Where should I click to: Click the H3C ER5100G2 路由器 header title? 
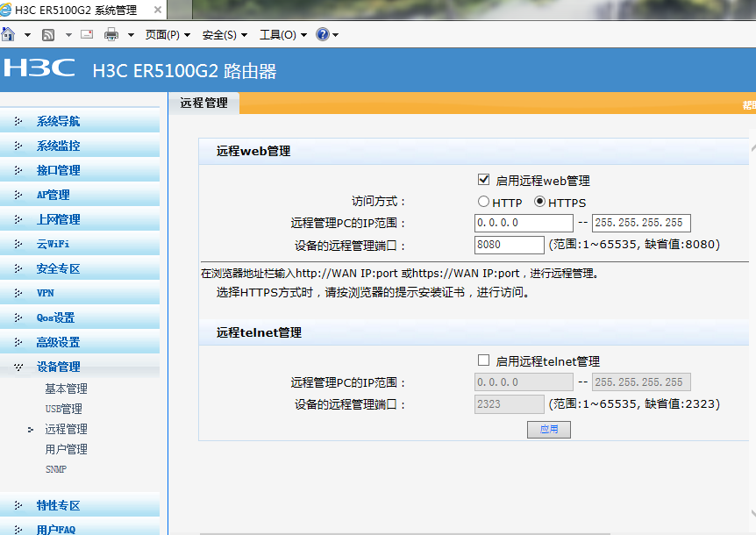click(185, 71)
